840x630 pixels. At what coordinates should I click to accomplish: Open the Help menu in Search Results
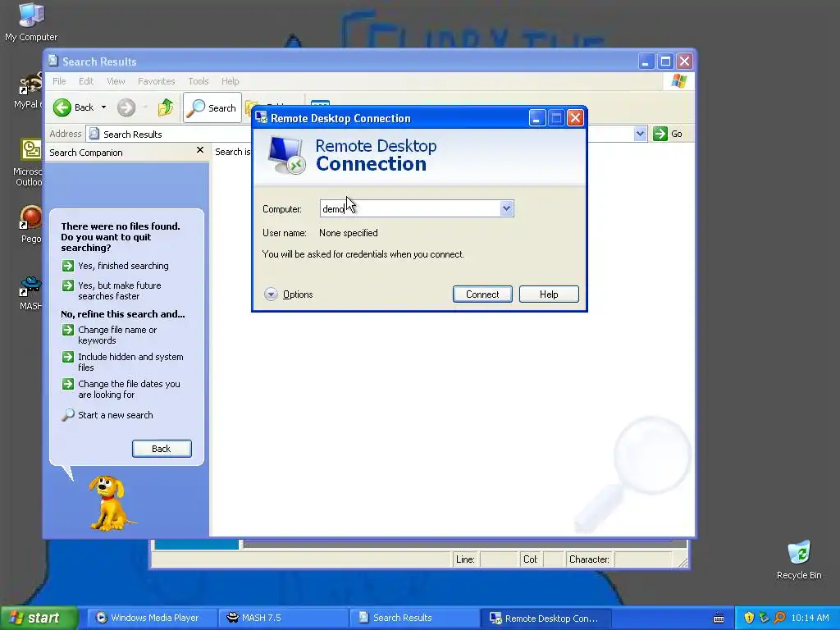click(231, 81)
